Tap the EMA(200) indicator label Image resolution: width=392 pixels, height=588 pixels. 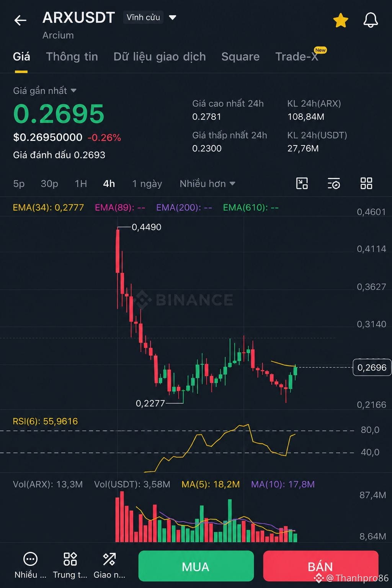184,207
